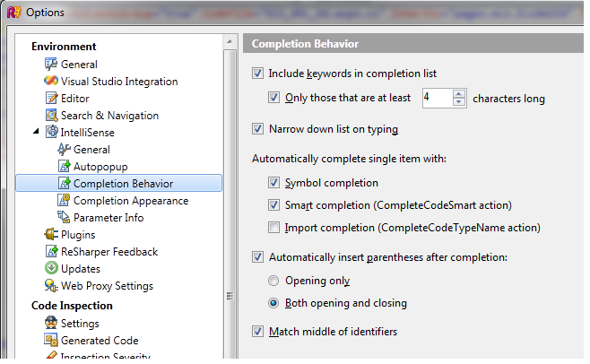The height and width of the screenshot is (364, 590).
Task: Open the Autopopup settings page
Action: point(100,167)
